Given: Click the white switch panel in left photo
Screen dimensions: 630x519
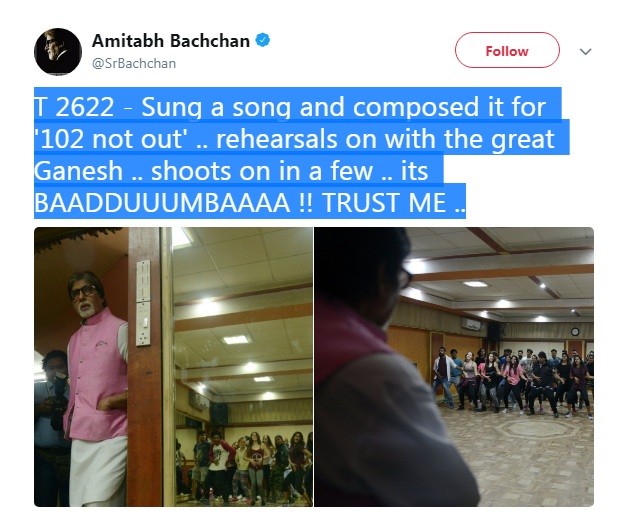Looking at the screenshot, I should [x=143, y=303].
